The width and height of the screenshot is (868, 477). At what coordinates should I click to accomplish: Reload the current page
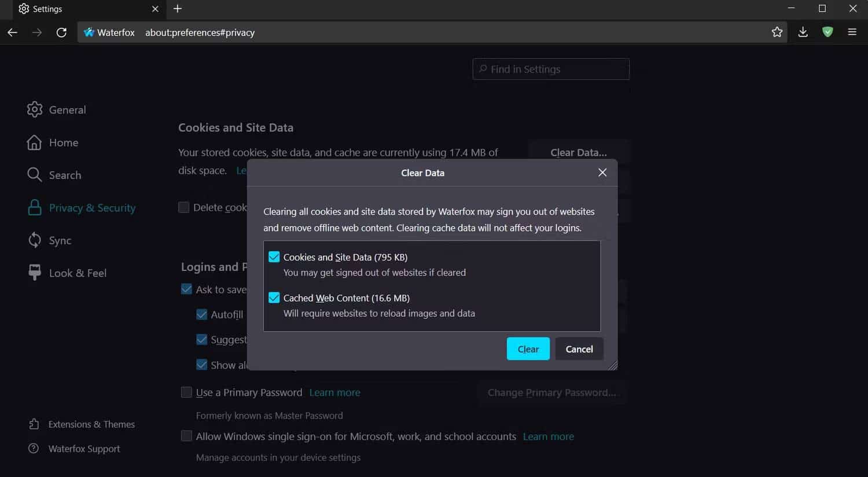pos(61,32)
